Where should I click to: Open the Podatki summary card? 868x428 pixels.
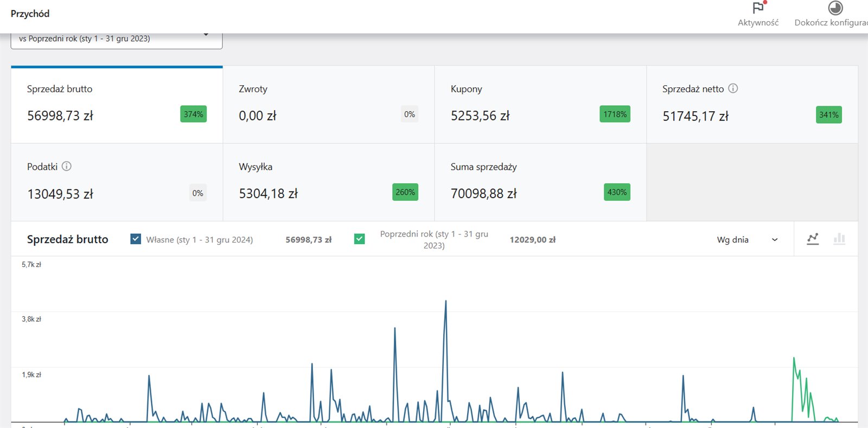pos(117,182)
